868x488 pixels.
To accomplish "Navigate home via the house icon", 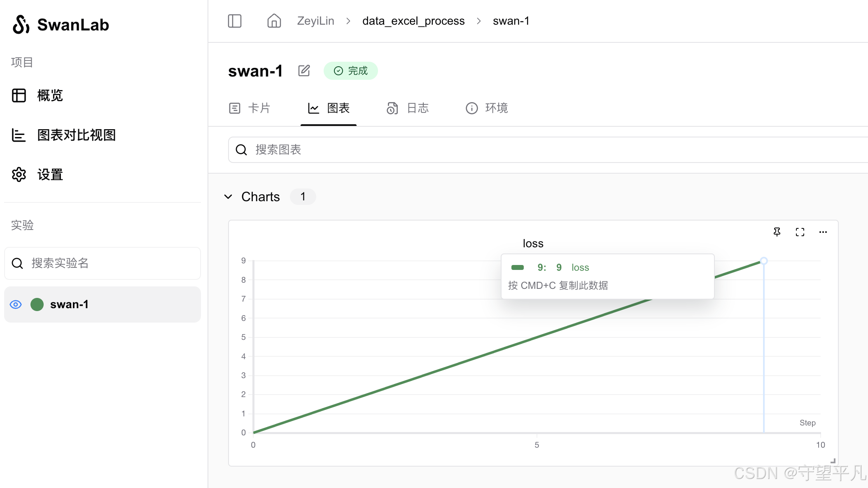I will tap(274, 21).
